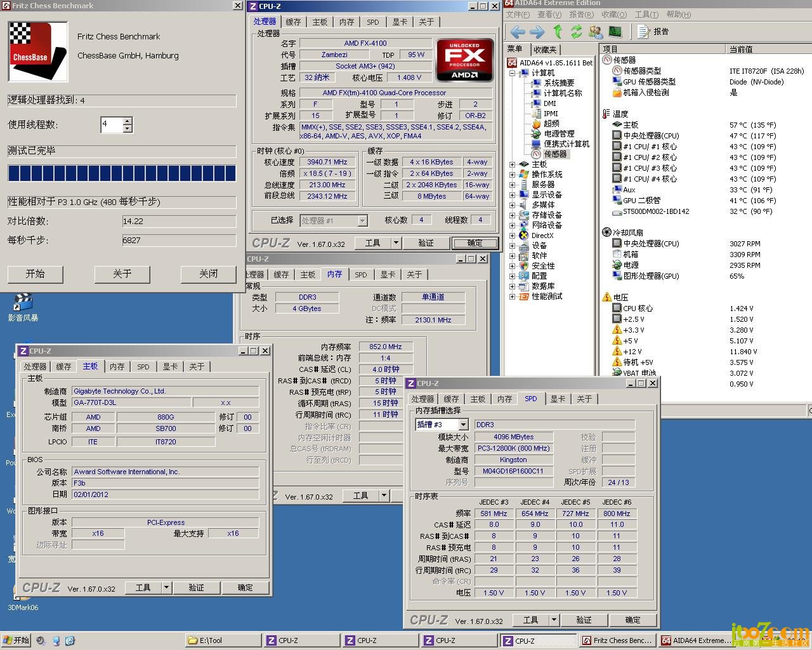Open the 插槽 #3 slot dropdown
The image size is (812, 650).
463,424
